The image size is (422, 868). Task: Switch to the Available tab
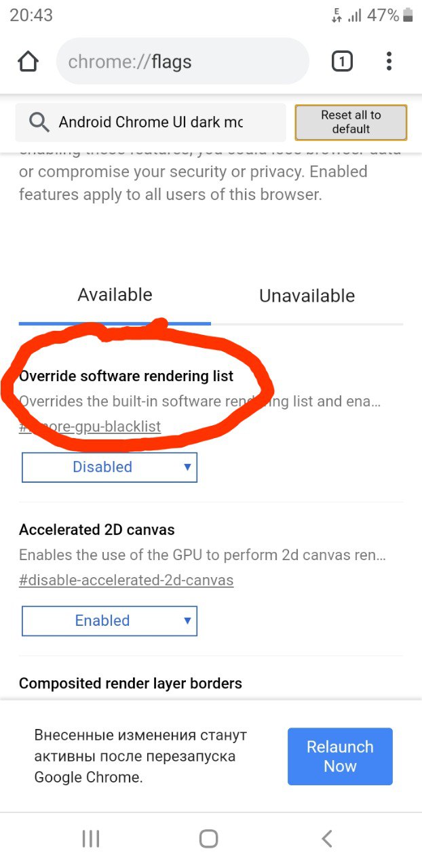point(115,295)
